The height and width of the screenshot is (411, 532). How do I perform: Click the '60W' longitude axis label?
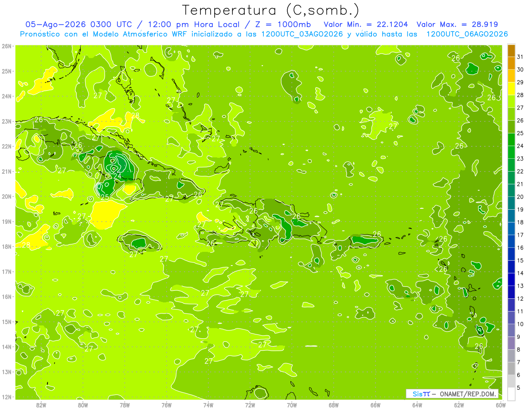501,404
